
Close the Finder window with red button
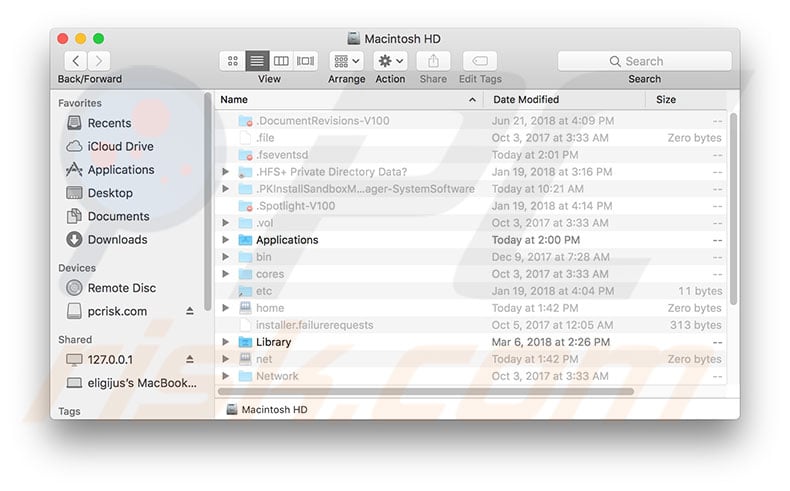[63, 38]
